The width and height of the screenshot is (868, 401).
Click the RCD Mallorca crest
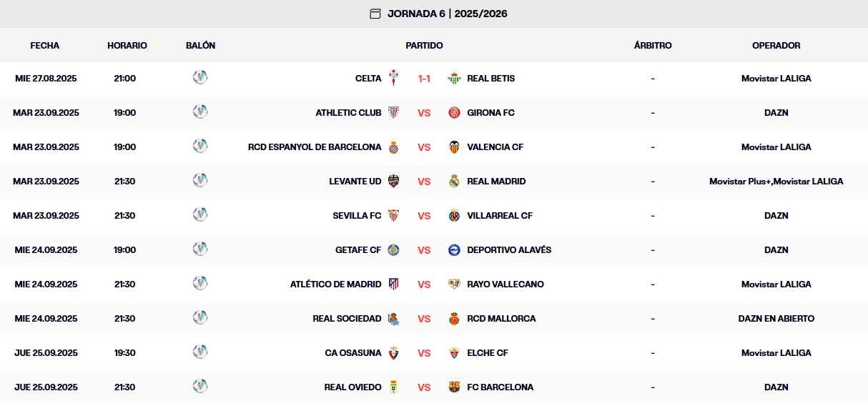(454, 318)
